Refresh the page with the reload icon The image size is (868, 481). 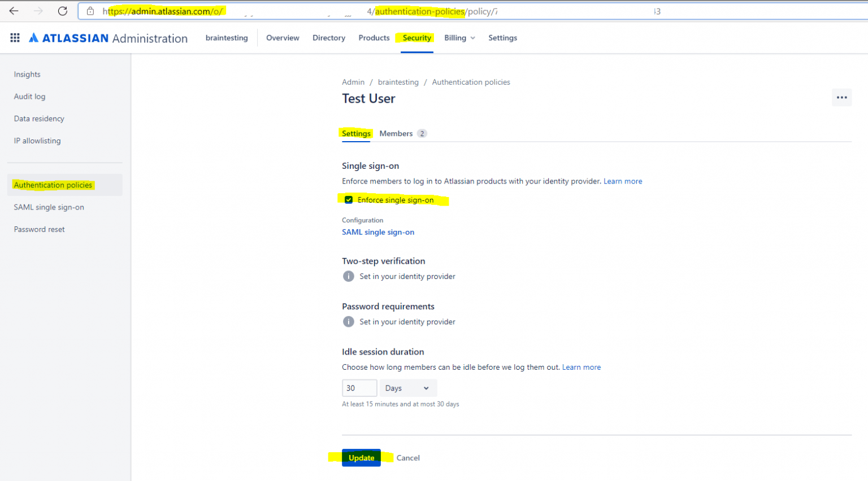pos(62,11)
